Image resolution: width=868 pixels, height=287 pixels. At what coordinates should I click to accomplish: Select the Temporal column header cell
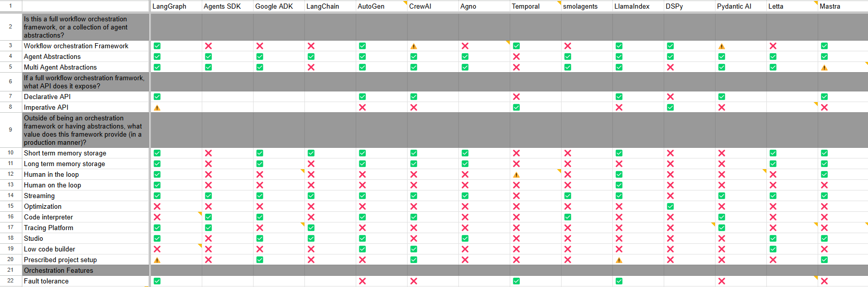tap(536, 6)
